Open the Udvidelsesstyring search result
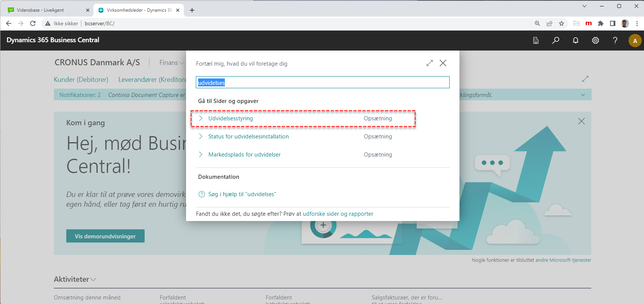Screen dimensions: 644x304 [230, 118]
